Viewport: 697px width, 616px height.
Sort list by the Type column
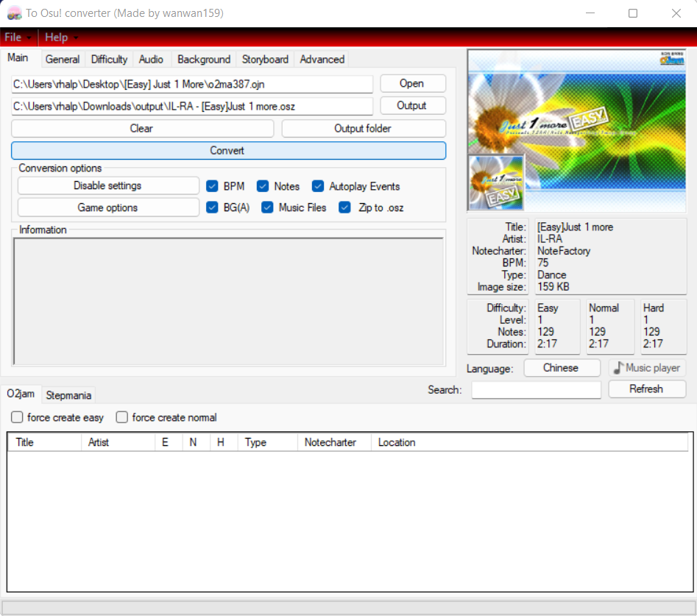tap(268, 442)
